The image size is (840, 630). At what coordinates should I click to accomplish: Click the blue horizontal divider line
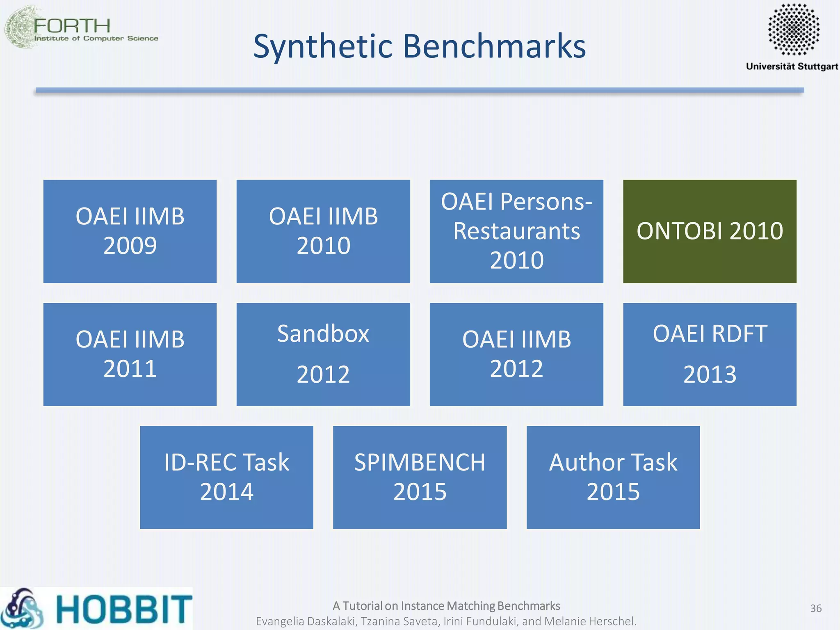coord(420,90)
